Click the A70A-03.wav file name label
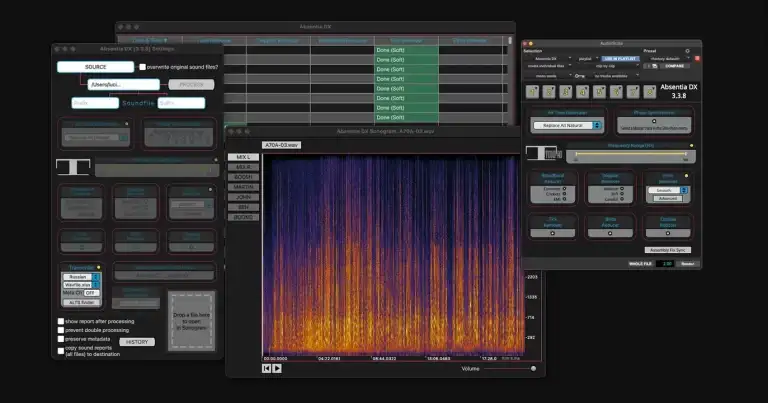 [x=282, y=145]
